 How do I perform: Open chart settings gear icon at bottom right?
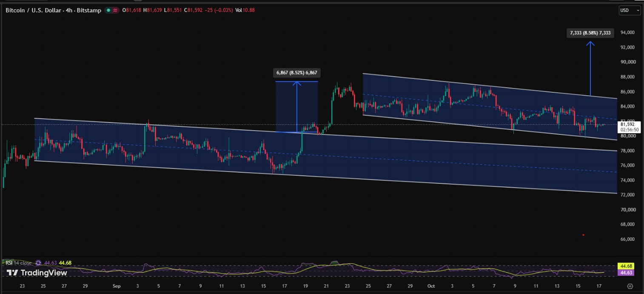(x=630, y=286)
